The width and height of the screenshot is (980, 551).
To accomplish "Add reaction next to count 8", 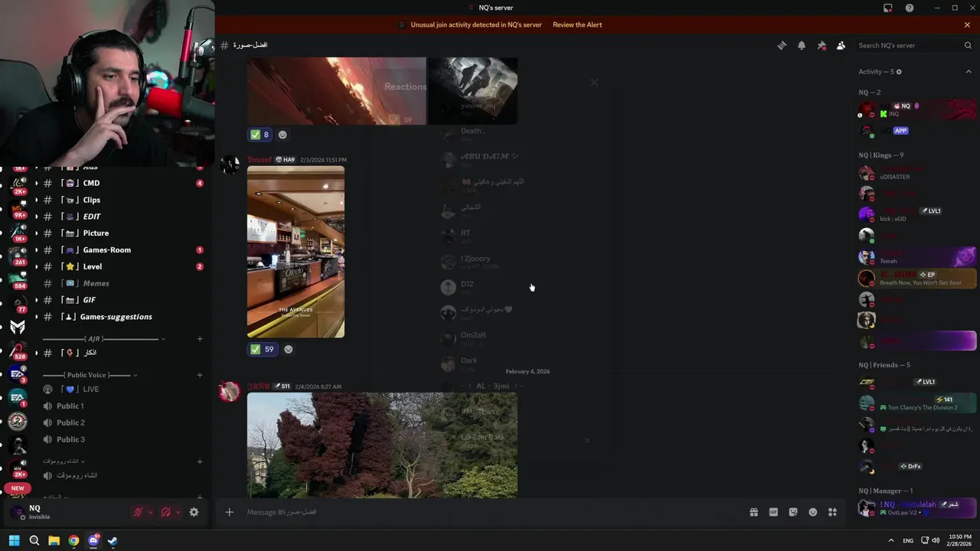I will (283, 135).
